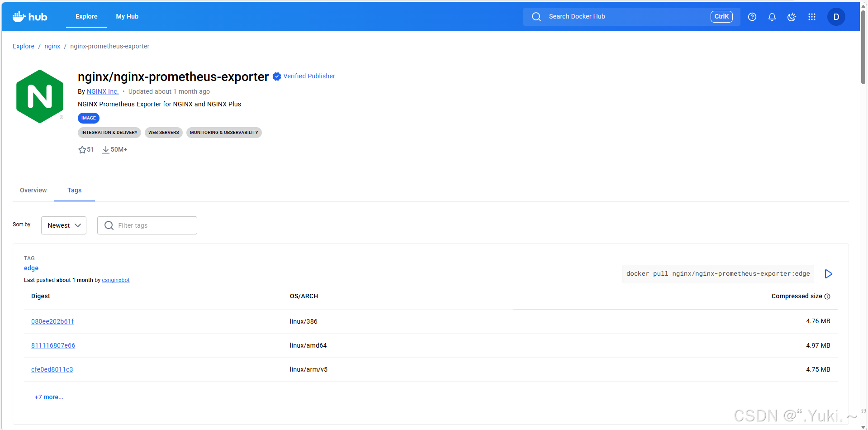868x430 pixels.
Task: Click the INTEGRATION & DELIVERY category chip
Action: click(109, 133)
